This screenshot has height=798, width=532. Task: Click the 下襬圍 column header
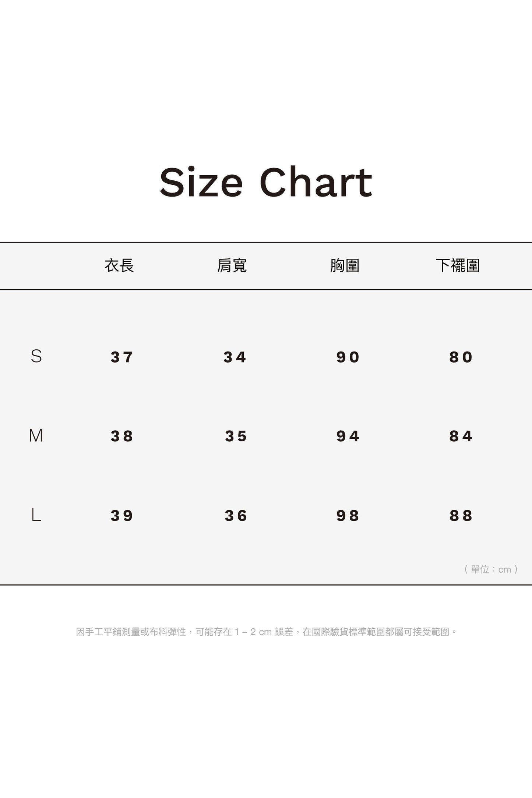click(x=458, y=265)
